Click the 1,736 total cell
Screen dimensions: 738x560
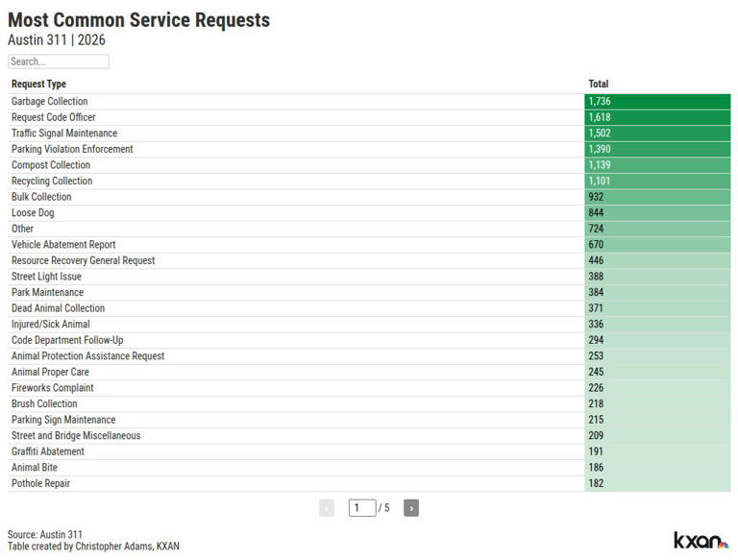[x=657, y=102]
